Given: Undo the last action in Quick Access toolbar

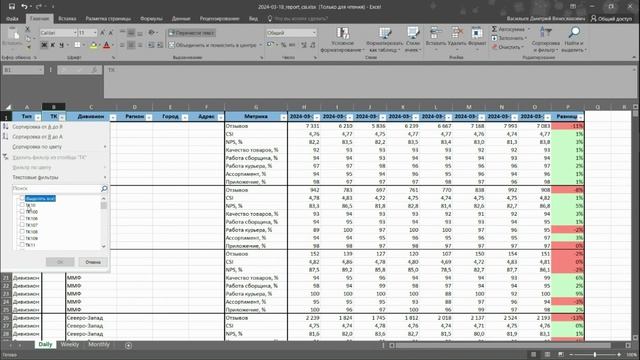Looking at the screenshot, I should tap(24, 7).
